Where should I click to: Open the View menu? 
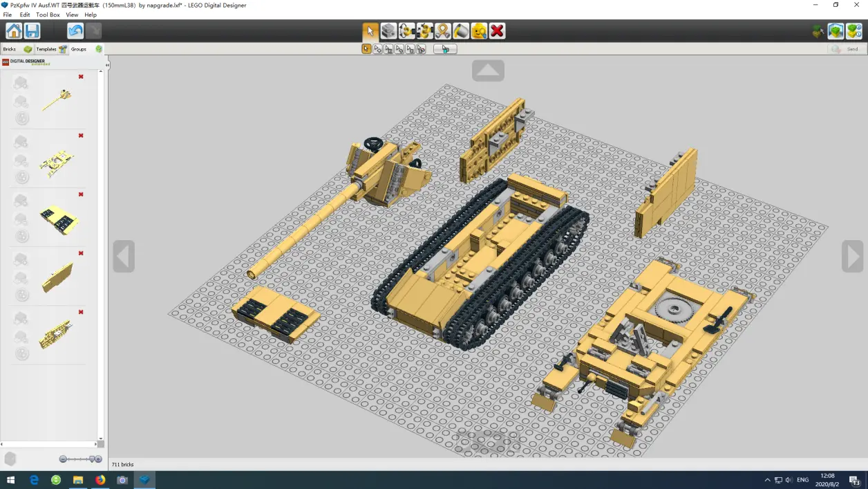[72, 15]
